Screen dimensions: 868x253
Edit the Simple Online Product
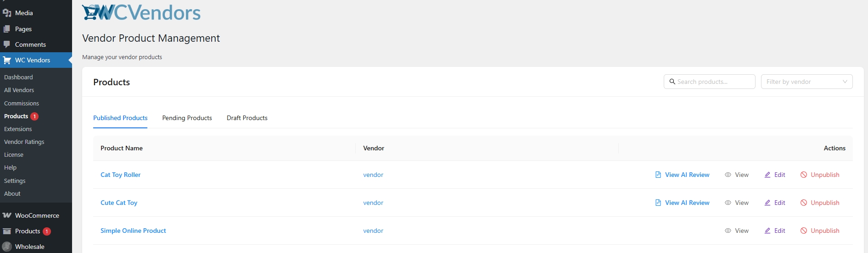775,231
